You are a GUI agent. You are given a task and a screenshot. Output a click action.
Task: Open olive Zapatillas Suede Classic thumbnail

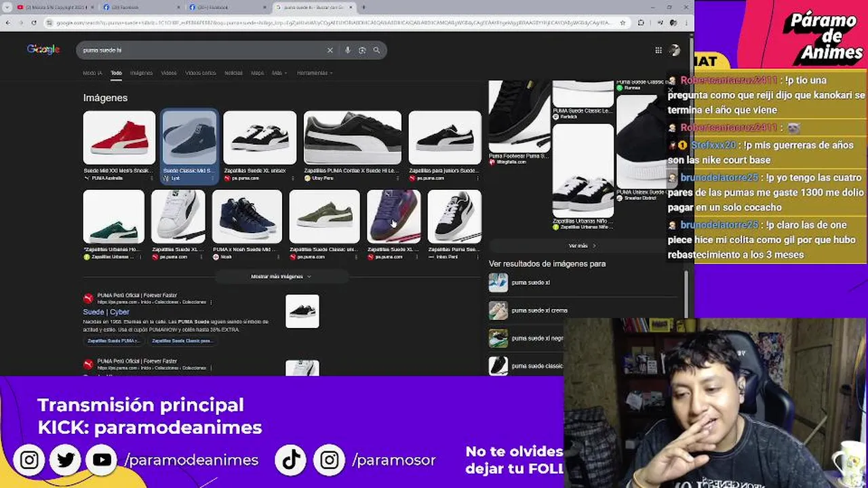click(325, 216)
